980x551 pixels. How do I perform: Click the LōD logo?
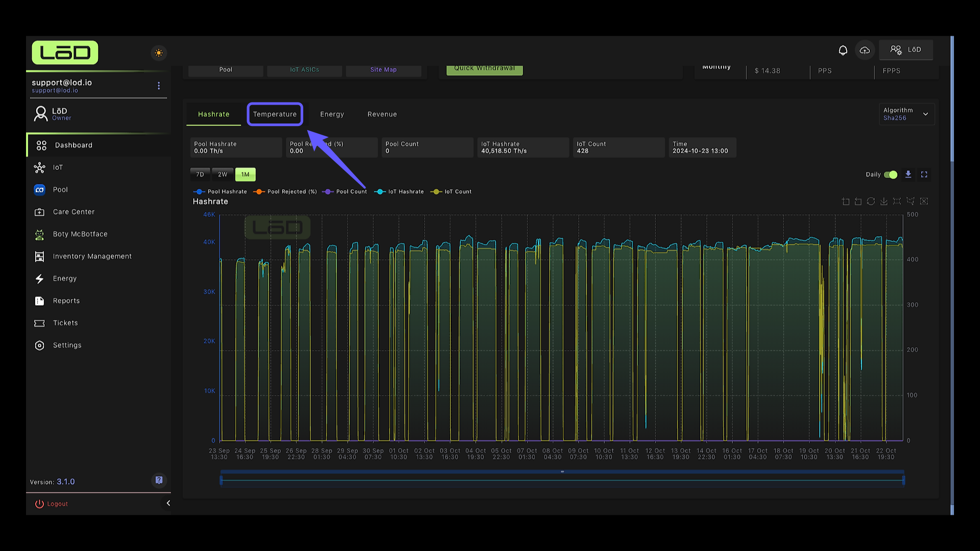pyautogui.click(x=65, y=53)
